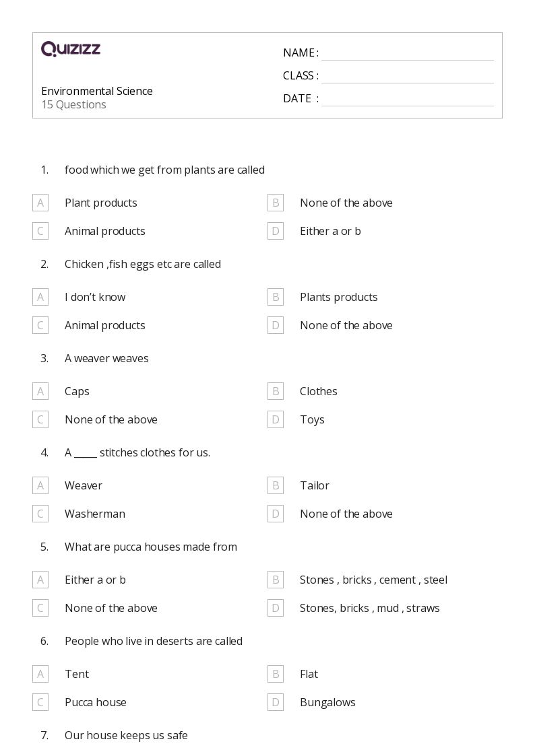Viewport: 535px width, 756px height.
Task: Click the Environmental Science title
Action: (97, 91)
